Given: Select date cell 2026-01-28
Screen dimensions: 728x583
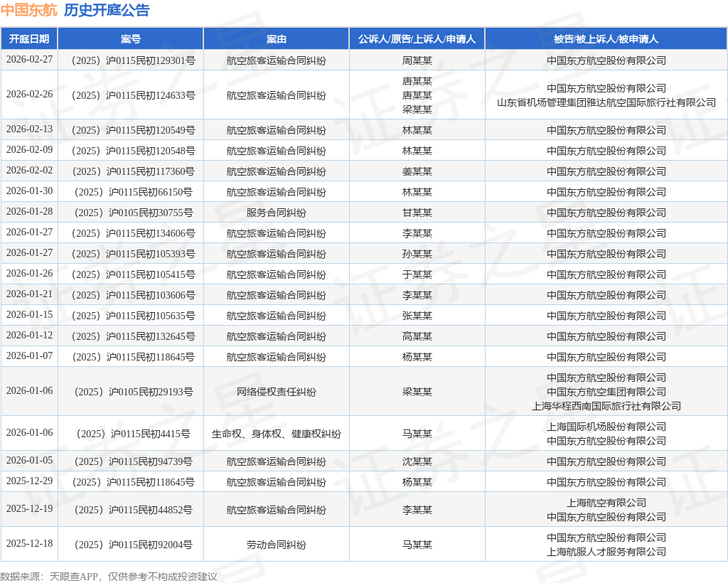Looking at the screenshot, I should (29, 212).
